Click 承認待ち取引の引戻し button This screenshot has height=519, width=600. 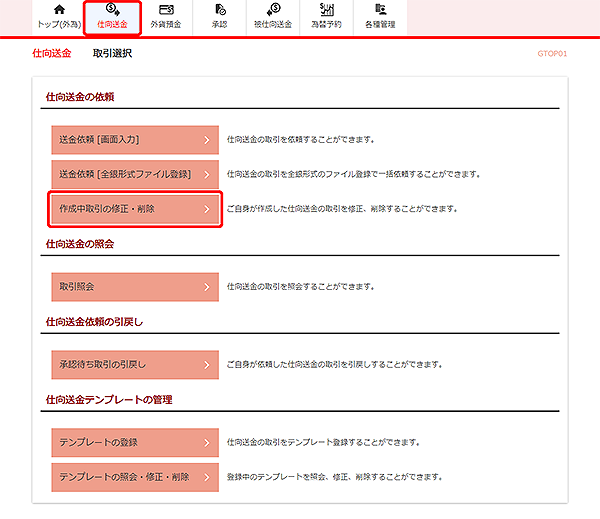(x=135, y=365)
